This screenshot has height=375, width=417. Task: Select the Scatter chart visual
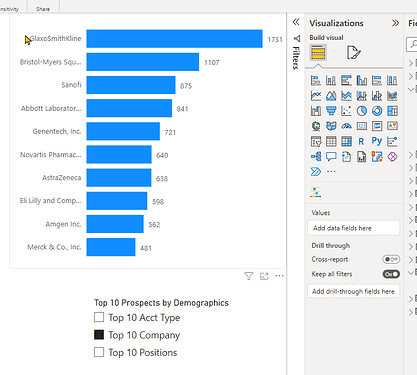[x=346, y=111]
